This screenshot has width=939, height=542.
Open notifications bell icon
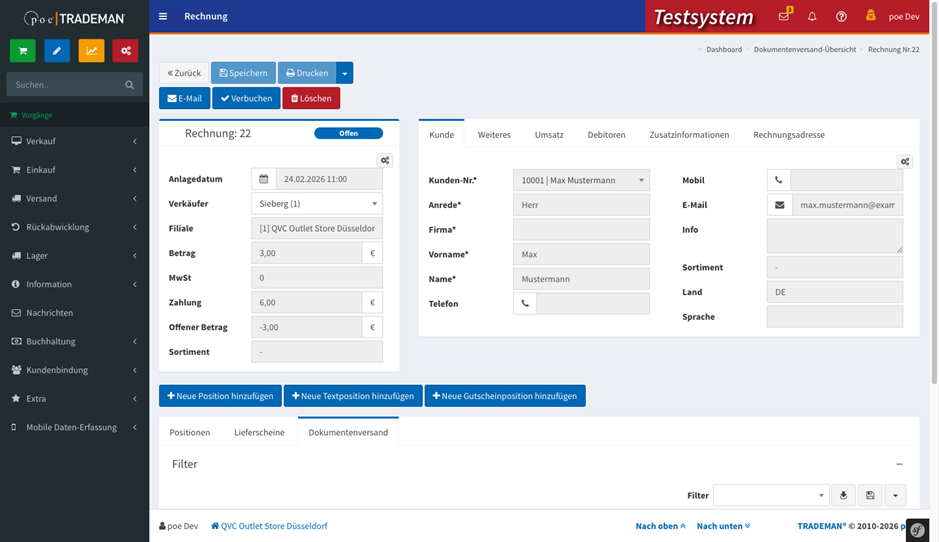812,16
